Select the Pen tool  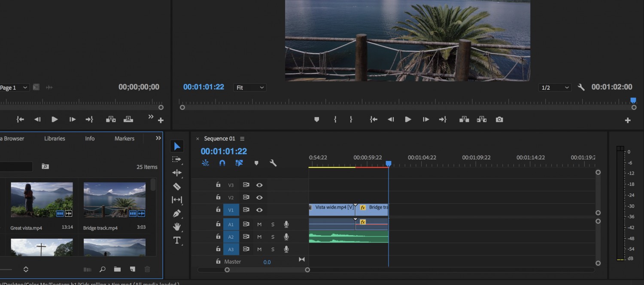click(177, 213)
